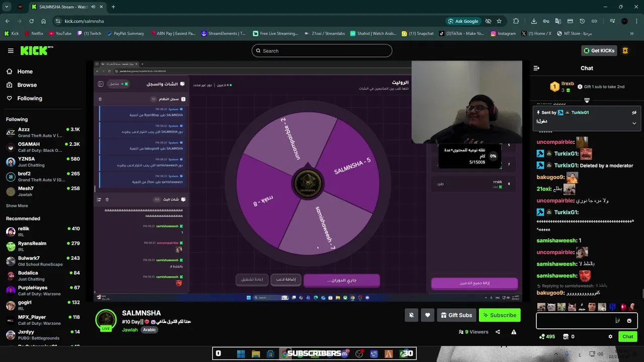The height and width of the screenshot is (362, 644).
Task: Open the Chrome tab search dropdown
Action: (x=7, y=7)
